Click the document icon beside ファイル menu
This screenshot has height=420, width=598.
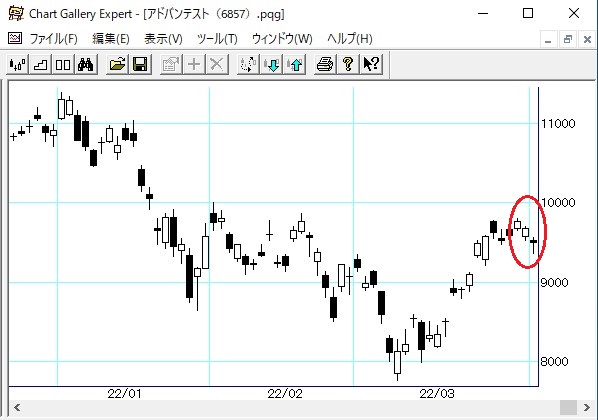point(15,38)
